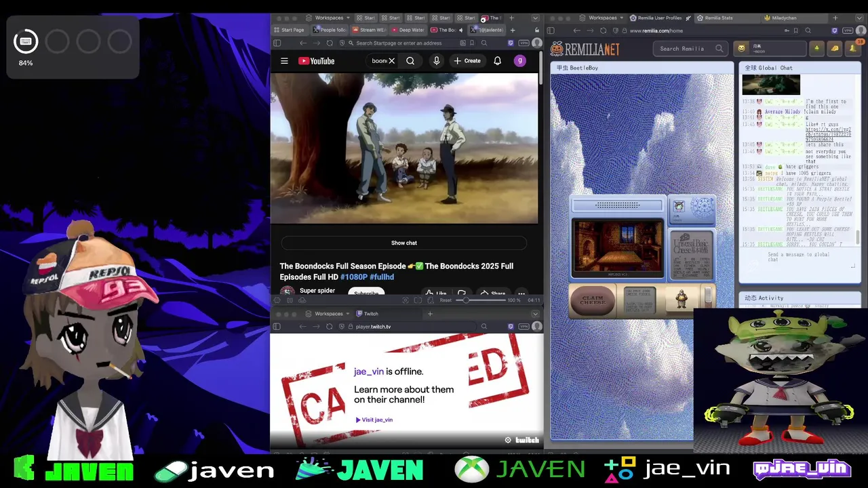Expand the tab list chevron in Remilia window
Image resolution: width=868 pixels, height=488 pixels.
tap(859, 18)
